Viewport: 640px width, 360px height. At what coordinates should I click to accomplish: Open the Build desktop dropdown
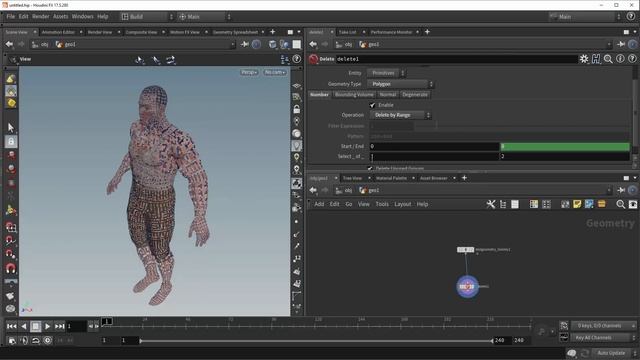coord(147,17)
